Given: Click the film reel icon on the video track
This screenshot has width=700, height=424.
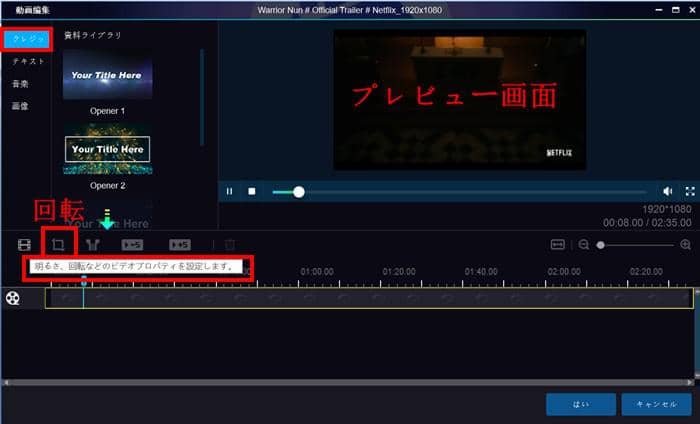Looking at the screenshot, I should coord(12,298).
